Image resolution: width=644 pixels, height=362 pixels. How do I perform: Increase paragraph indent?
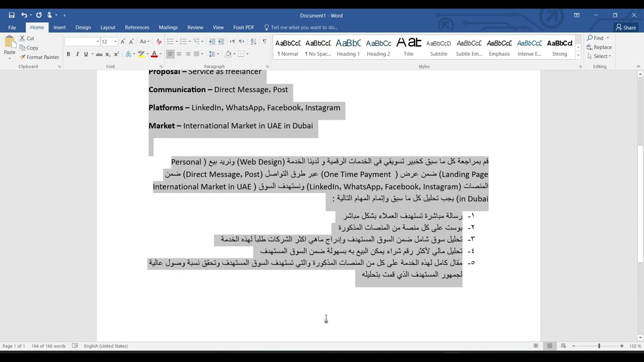221,42
